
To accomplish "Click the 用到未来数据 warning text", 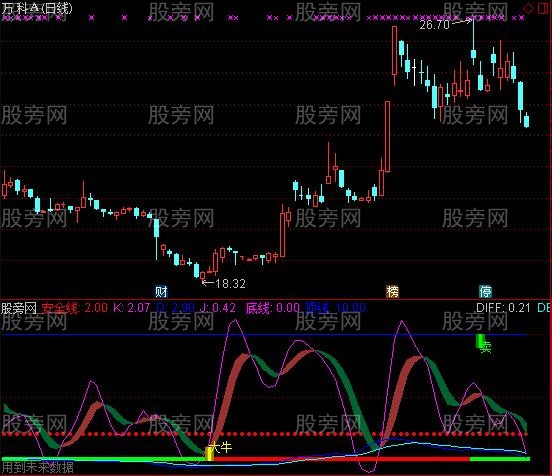I will pos(37,468).
